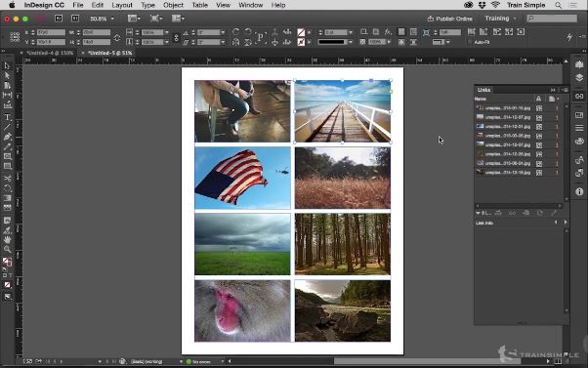588x368 pixels.
Task: Click the Fill/Stroke swatch in toolbox
Action: pyautogui.click(x=7, y=262)
